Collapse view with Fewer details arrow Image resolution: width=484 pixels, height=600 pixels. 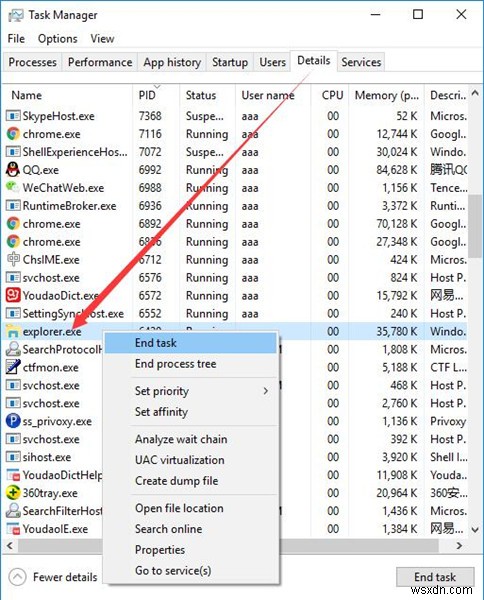tap(17, 577)
